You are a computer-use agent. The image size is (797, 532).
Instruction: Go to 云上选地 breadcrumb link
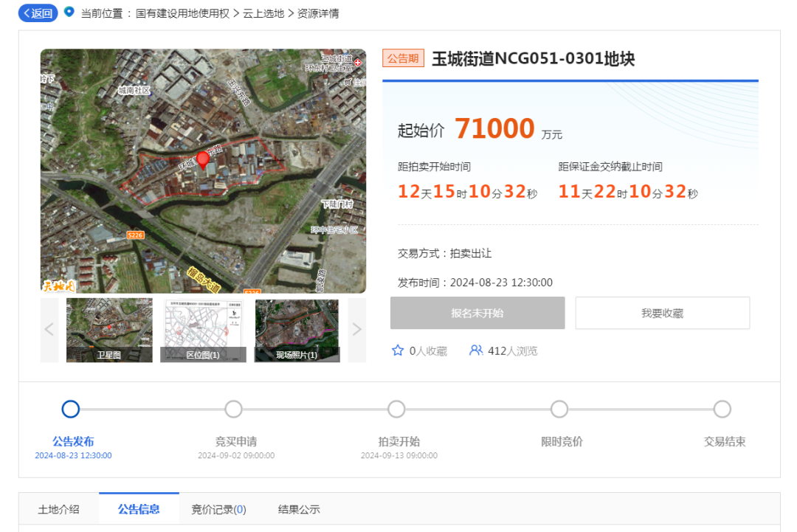[263, 13]
